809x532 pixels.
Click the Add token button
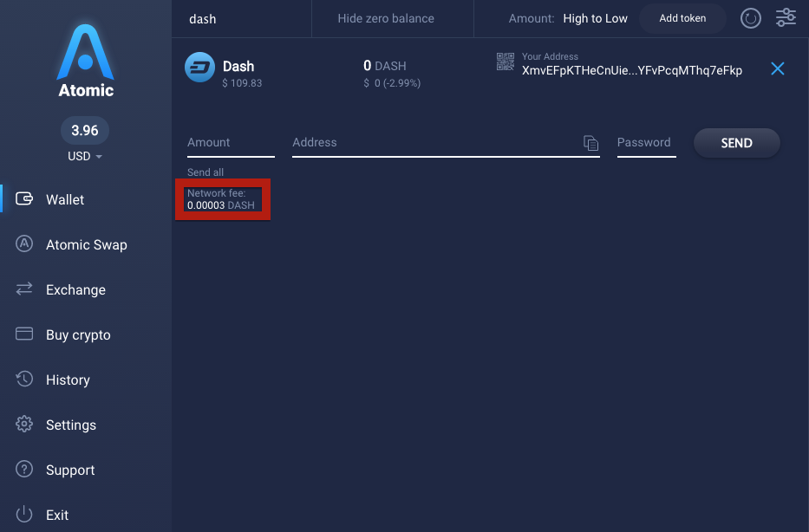point(682,18)
